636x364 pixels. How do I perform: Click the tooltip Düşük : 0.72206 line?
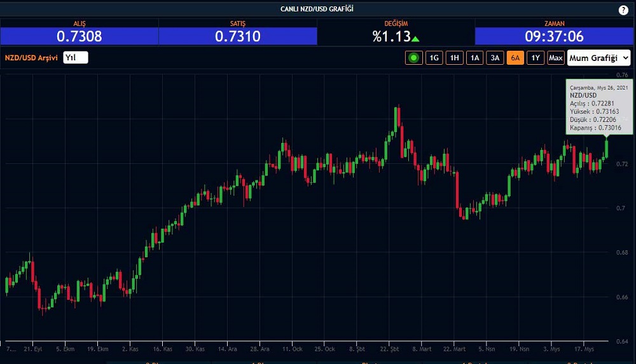pyautogui.click(x=593, y=119)
